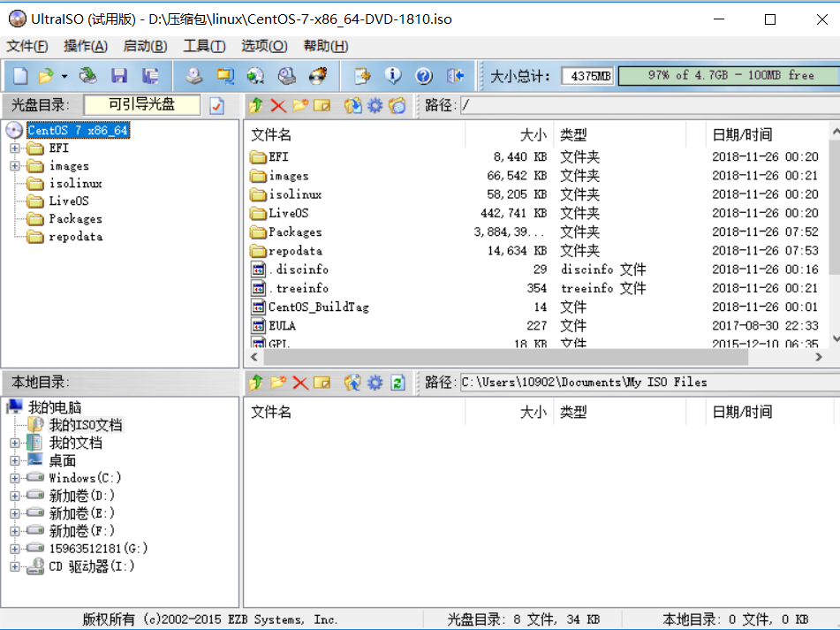Click the red X delete icon in local toolbar
Screen dimensions: 840x630
coord(300,383)
